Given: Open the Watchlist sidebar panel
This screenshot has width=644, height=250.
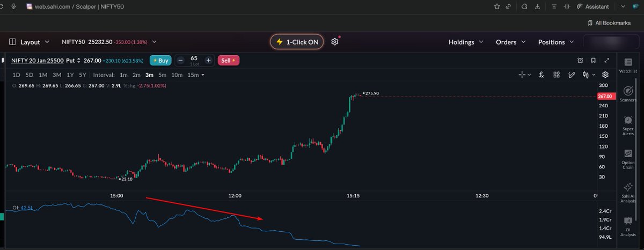Looking at the screenshot, I should click(x=628, y=65).
